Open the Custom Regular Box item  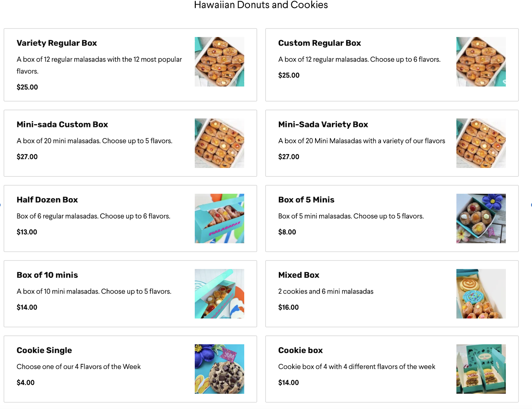[x=320, y=43]
